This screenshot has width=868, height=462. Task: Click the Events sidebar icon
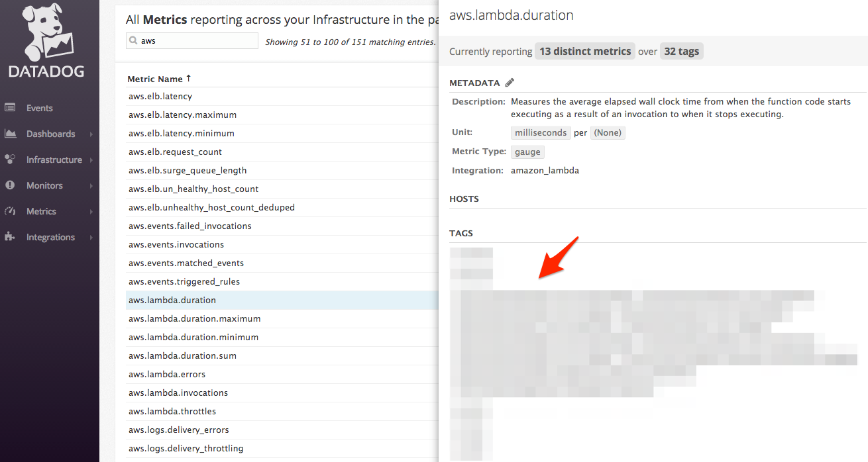click(x=10, y=108)
